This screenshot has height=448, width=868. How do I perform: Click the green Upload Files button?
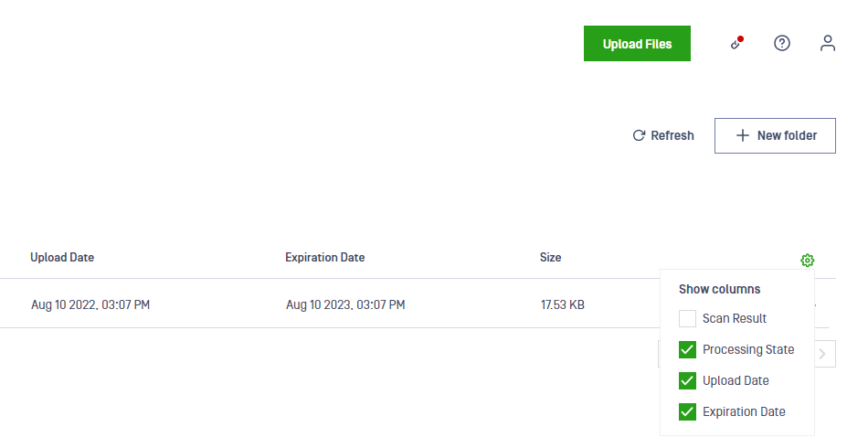(x=637, y=43)
